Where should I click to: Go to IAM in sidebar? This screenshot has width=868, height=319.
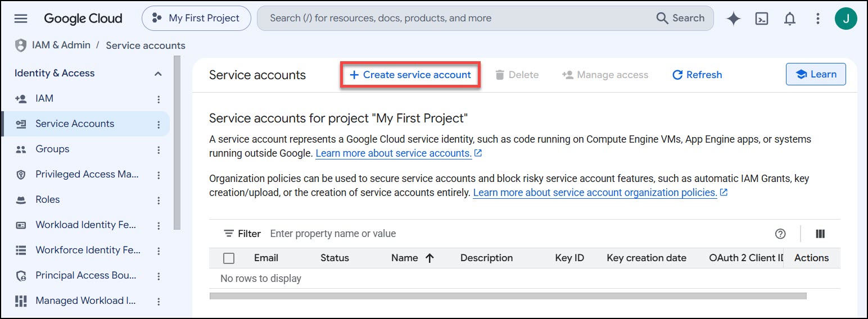(44, 98)
